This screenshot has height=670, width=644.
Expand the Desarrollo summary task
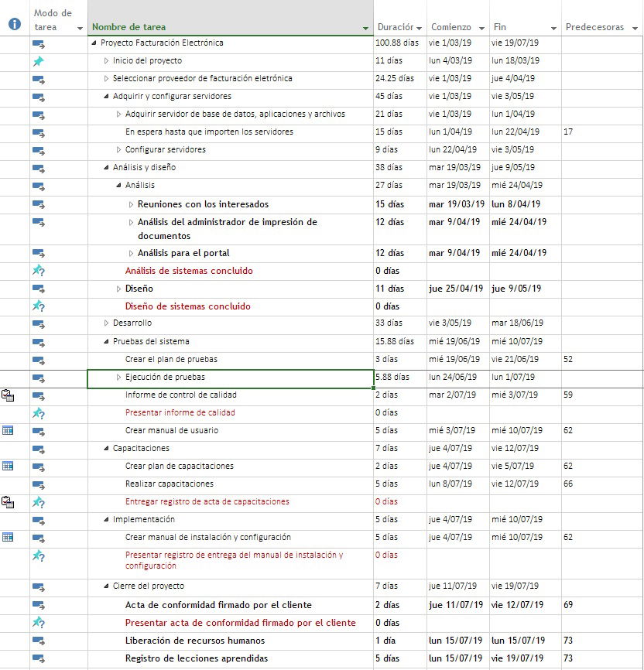point(107,323)
